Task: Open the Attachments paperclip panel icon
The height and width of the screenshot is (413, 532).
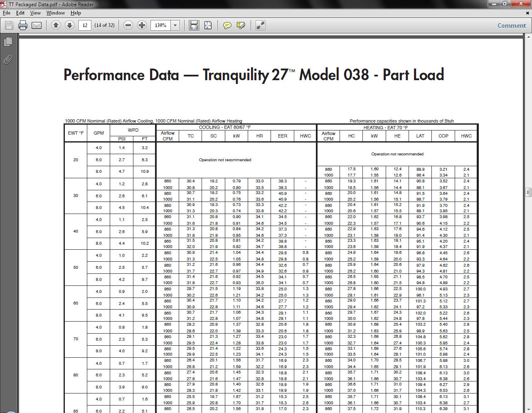Action: point(8,60)
